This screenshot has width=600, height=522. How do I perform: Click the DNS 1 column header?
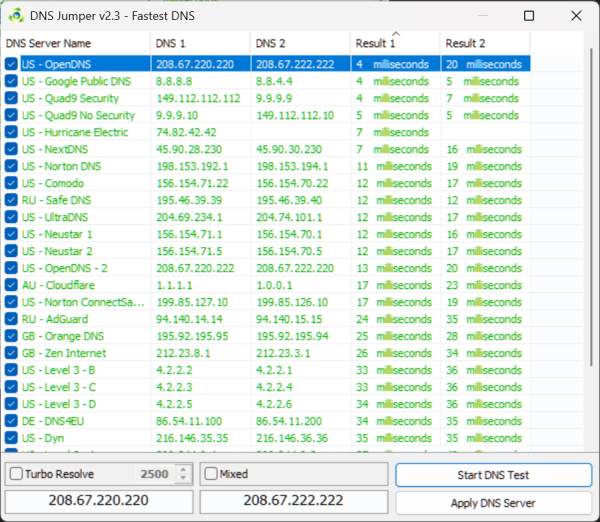[201, 43]
